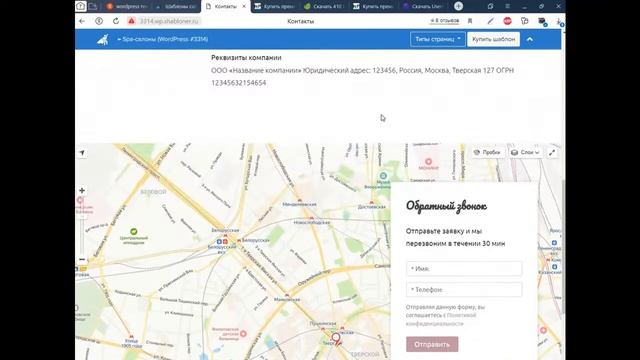This screenshot has width=640, height=360.
Task: Click the red placemark on the map
Action: pyautogui.click(x=336, y=339)
